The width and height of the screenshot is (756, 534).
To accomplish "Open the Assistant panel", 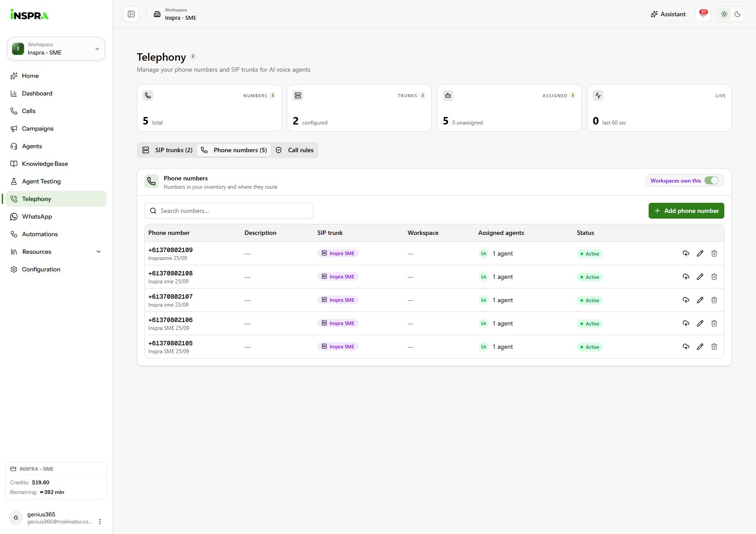I will [x=668, y=14].
